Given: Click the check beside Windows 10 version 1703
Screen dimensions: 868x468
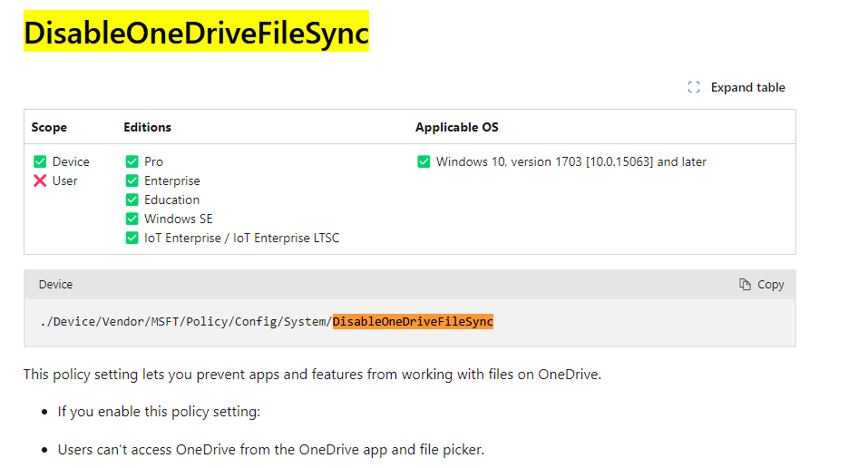Looking at the screenshot, I should point(424,161).
